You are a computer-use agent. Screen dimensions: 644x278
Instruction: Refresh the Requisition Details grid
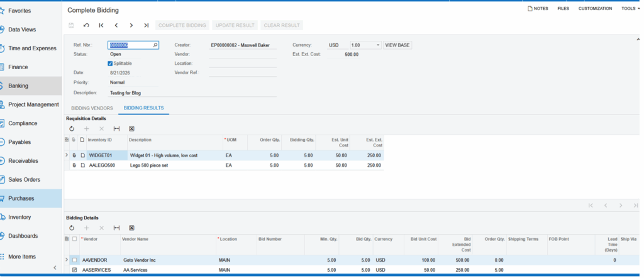[72, 128]
